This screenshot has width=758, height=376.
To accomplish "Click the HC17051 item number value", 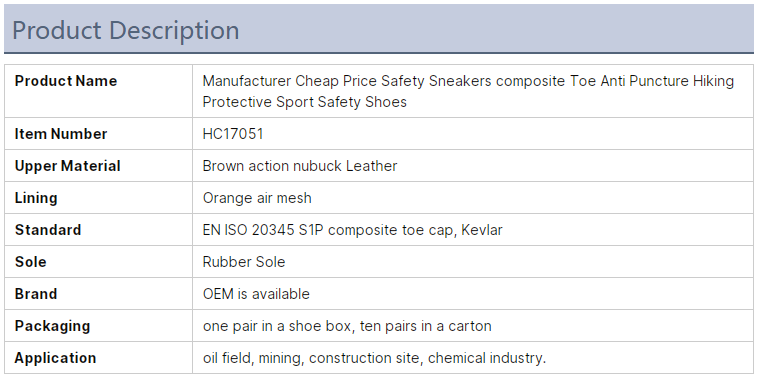I will (233, 134).
